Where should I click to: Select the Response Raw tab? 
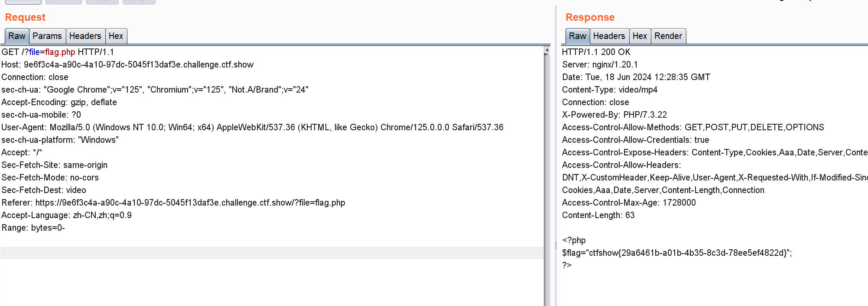coord(578,36)
